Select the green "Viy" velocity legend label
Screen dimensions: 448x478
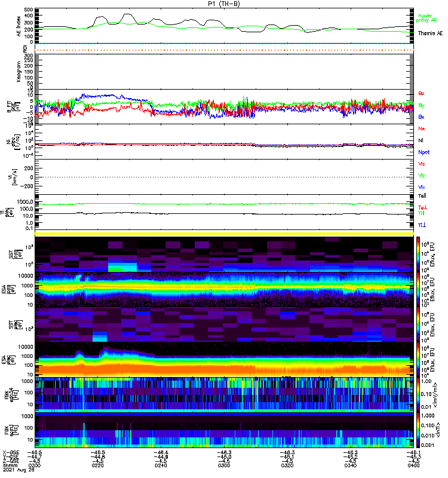(x=422, y=176)
